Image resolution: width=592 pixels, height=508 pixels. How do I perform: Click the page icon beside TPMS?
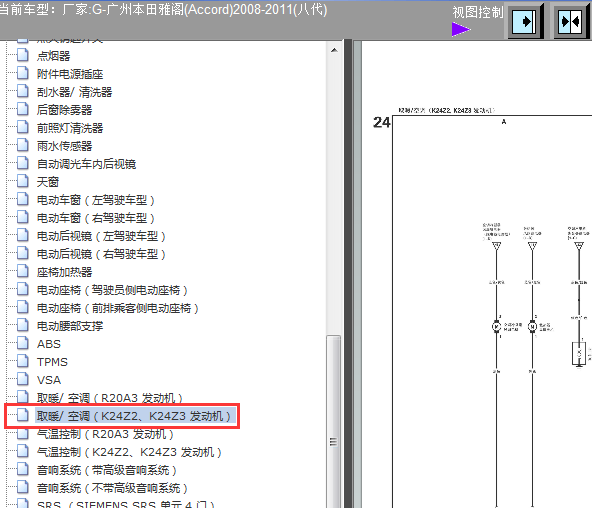(x=23, y=362)
